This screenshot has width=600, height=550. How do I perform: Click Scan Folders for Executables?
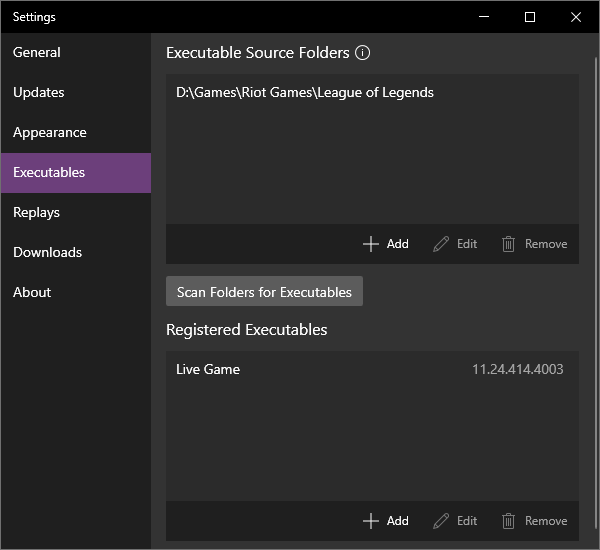point(264,291)
